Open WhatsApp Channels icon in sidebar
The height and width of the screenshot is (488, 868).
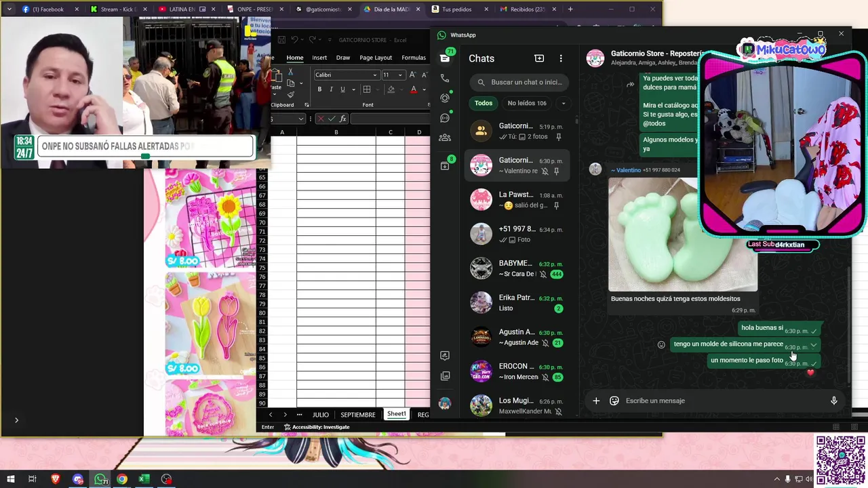[x=445, y=118]
